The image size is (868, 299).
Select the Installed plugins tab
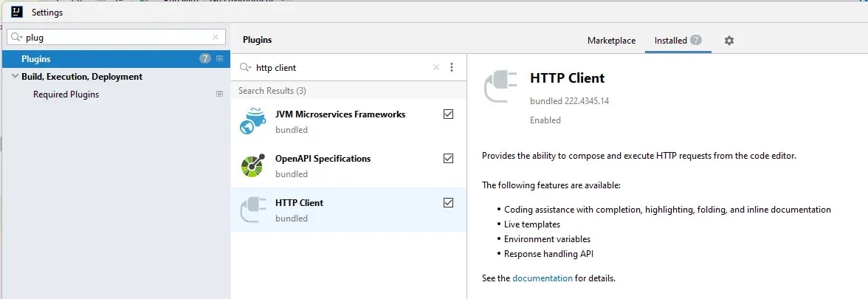point(670,41)
